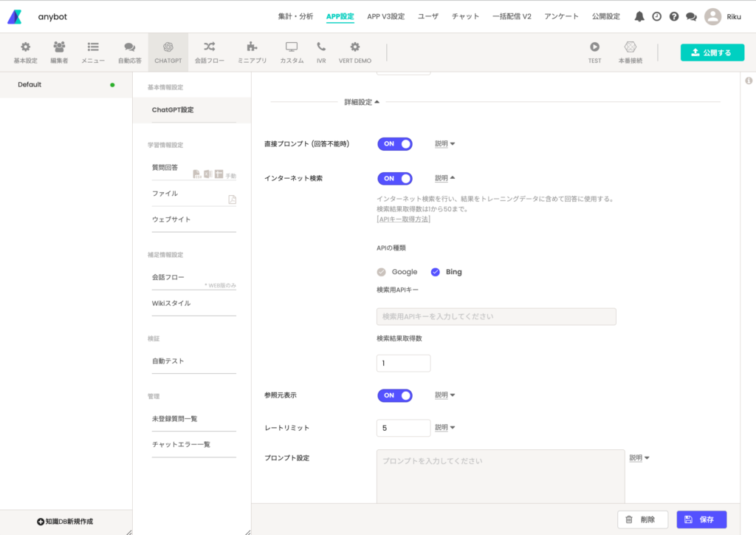
Task: Open the 基本設定 gear icon
Action: (x=25, y=47)
